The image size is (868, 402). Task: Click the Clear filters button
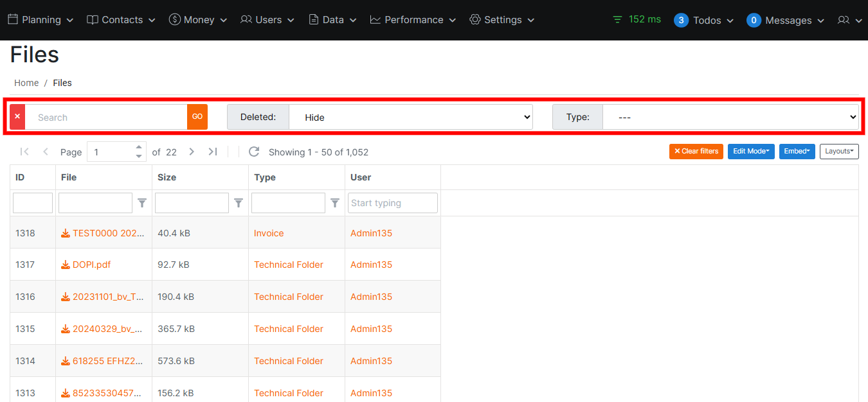696,151
